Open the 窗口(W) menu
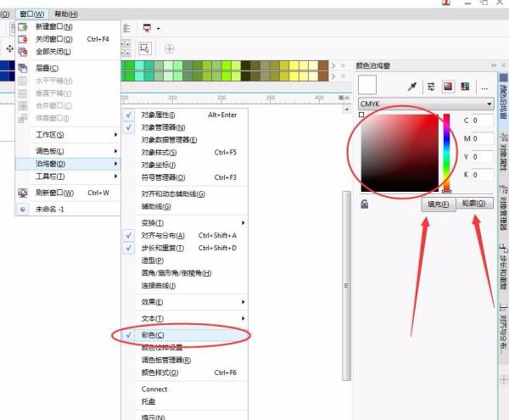Viewport: 509px width, 420px height. point(32,14)
